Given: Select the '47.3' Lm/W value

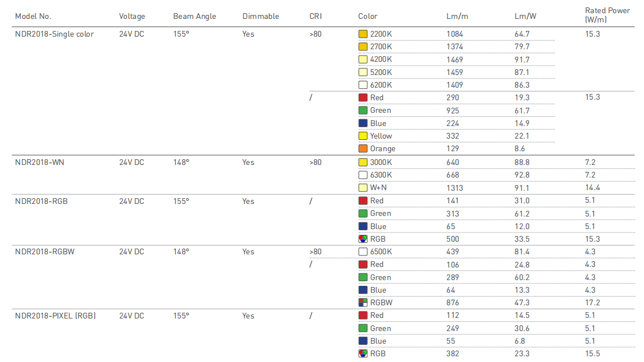Looking at the screenshot, I should click(x=522, y=303).
